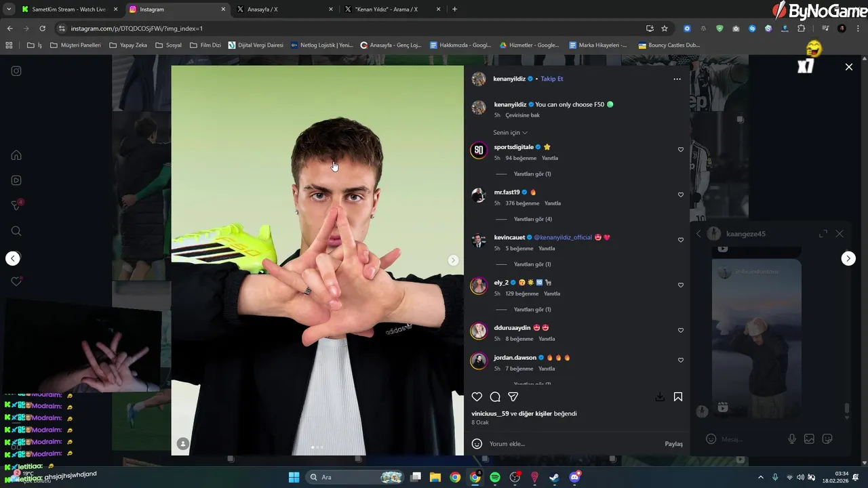
Task: Open Reels in the Instagram sidebar
Action: pyautogui.click(x=16, y=180)
